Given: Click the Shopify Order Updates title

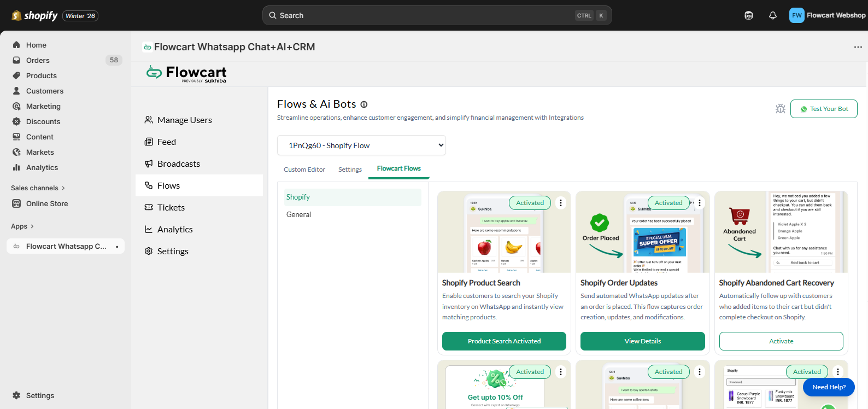Looking at the screenshot, I should (x=619, y=283).
